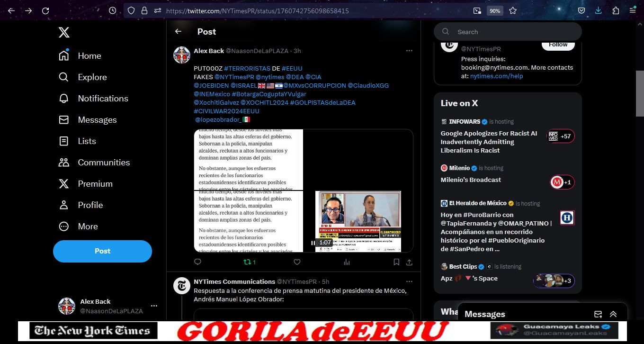Image resolution: width=644 pixels, height=344 pixels.
Task: Open Notifications in the sidebar
Action: tap(103, 99)
